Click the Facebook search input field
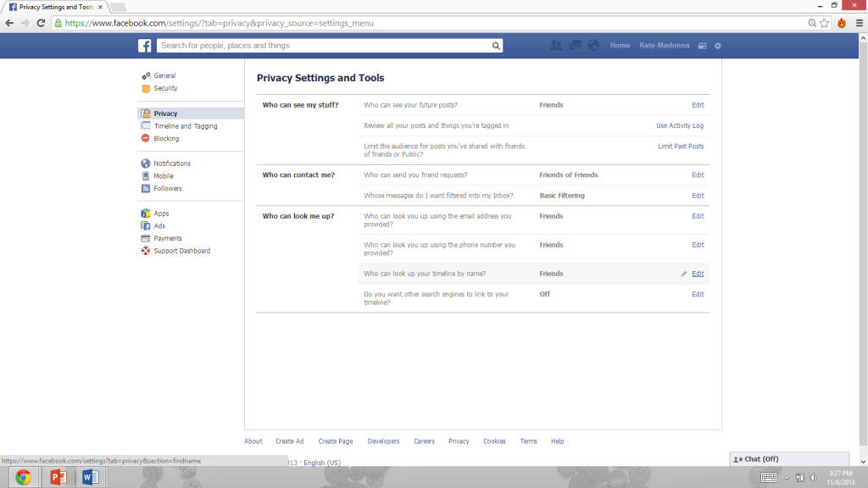This screenshot has height=488, width=868. tap(324, 46)
